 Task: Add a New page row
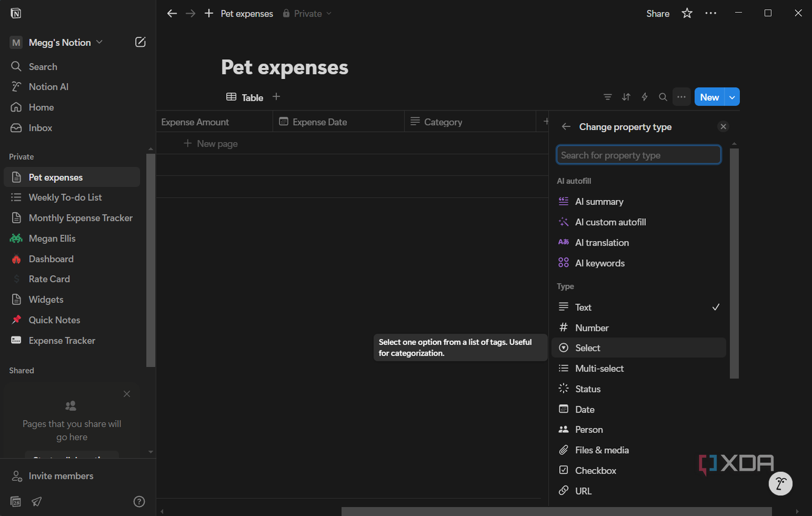pyautogui.click(x=211, y=144)
